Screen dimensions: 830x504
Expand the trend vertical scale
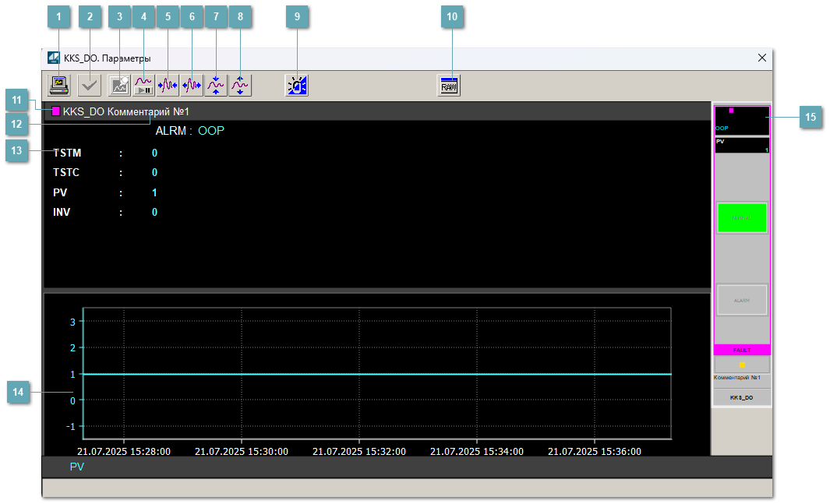tap(240, 86)
